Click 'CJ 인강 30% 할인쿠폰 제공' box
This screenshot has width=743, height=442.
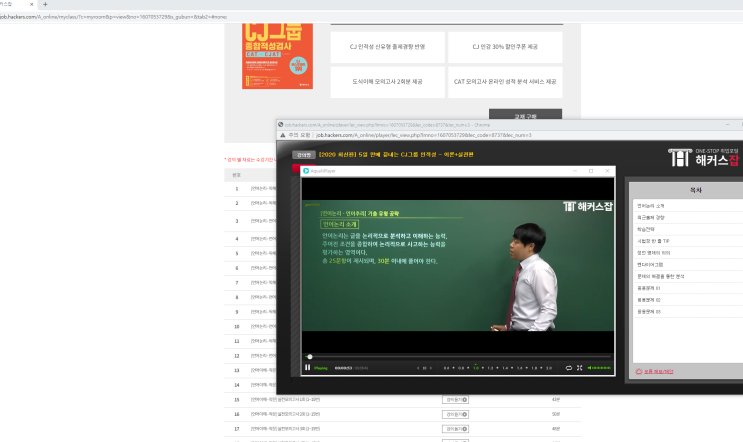(x=505, y=47)
